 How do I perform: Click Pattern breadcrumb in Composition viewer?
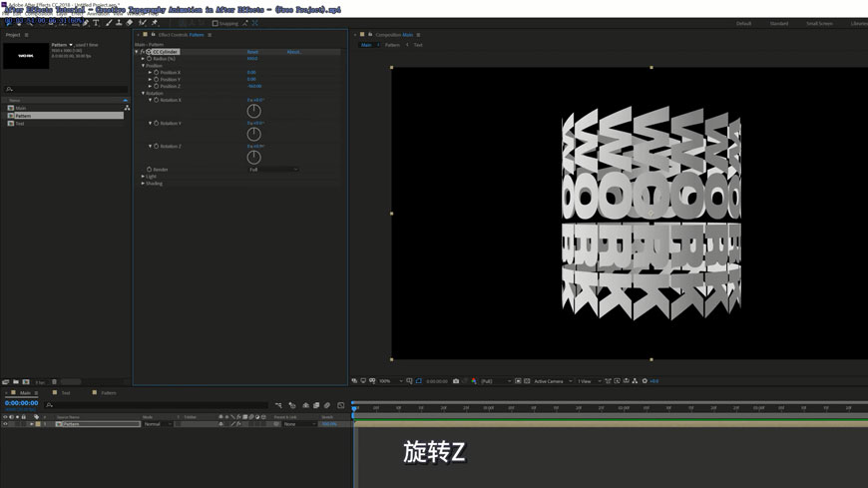pos(392,45)
